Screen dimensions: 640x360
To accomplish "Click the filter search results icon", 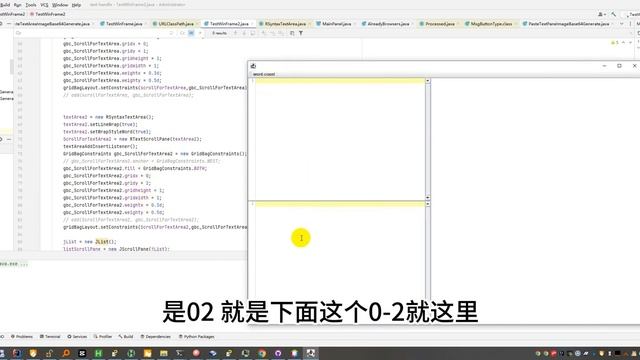I will point(301,33).
